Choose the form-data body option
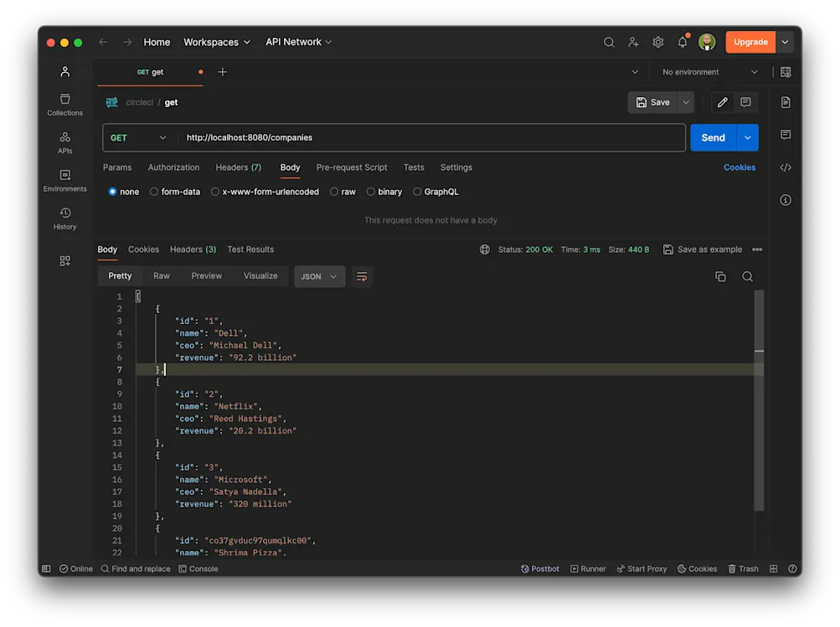 coord(174,192)
